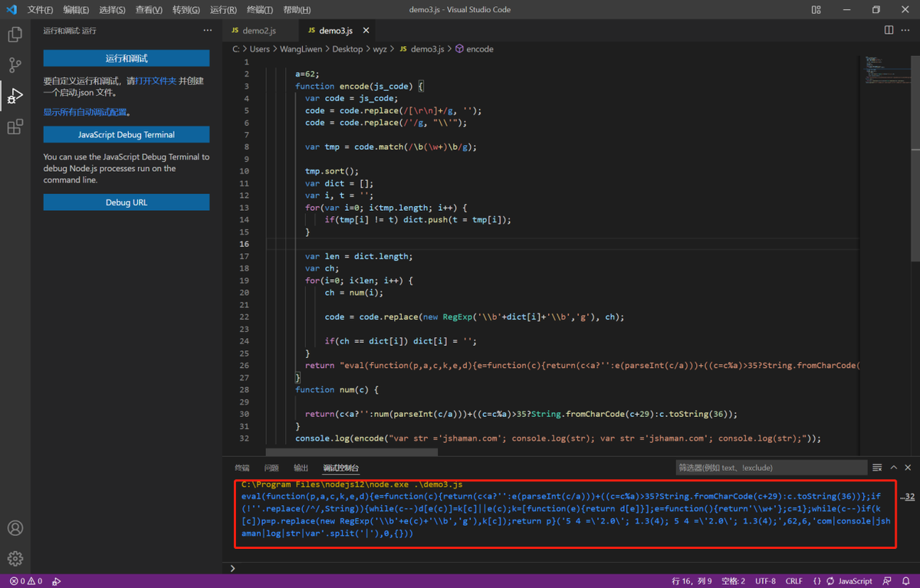Open the JavaScript language mode selector
This screenshot has width=920, height=588.
tap(855, 581)
